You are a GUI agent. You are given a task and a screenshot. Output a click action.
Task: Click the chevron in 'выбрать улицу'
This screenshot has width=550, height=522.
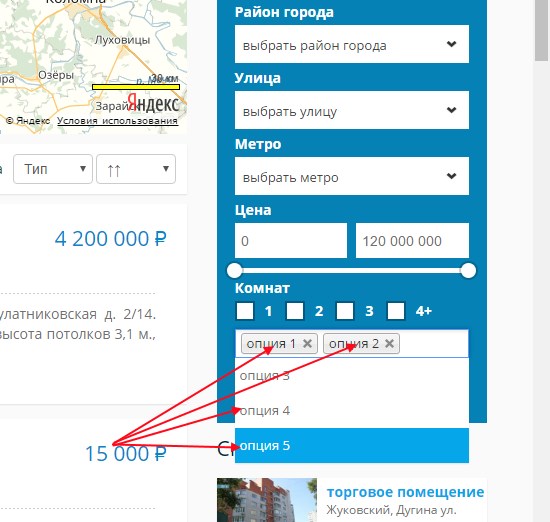pyautogui.click(x=451, y=110)
